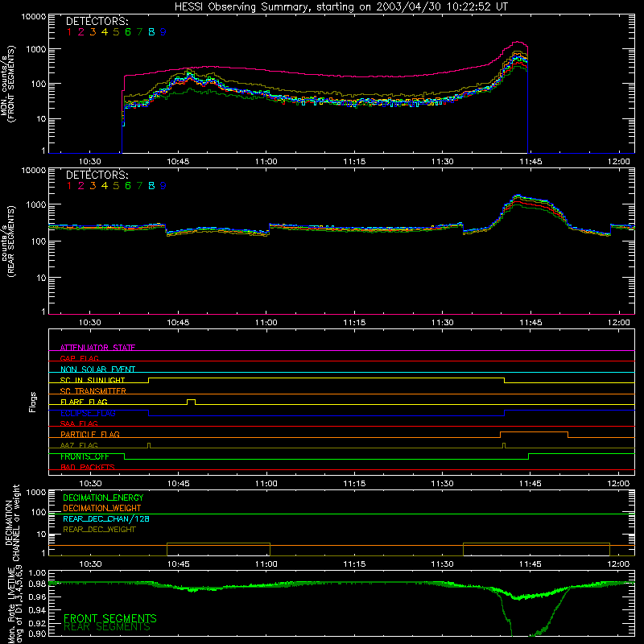
Task: Click the SAA_FLAG label
Action: point(79,423)
